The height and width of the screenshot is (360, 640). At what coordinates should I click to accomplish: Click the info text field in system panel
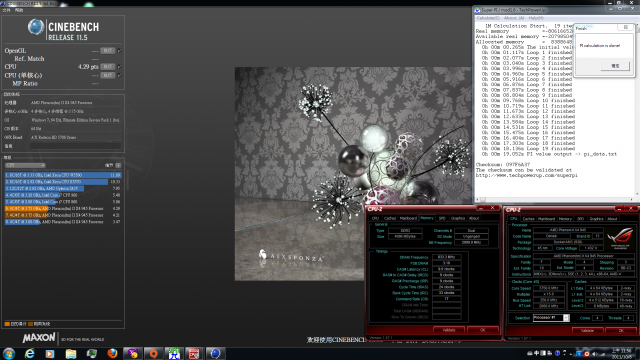(x=75, y=146)
